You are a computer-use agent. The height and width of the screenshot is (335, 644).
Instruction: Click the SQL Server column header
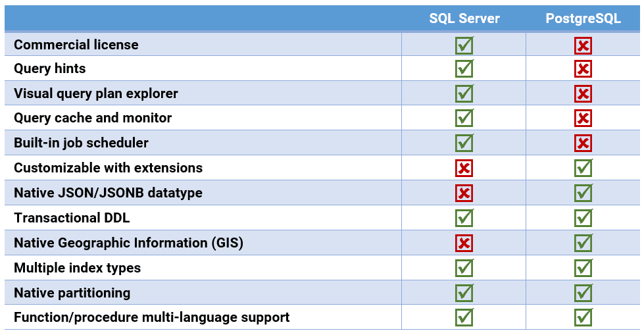(464, 18)
